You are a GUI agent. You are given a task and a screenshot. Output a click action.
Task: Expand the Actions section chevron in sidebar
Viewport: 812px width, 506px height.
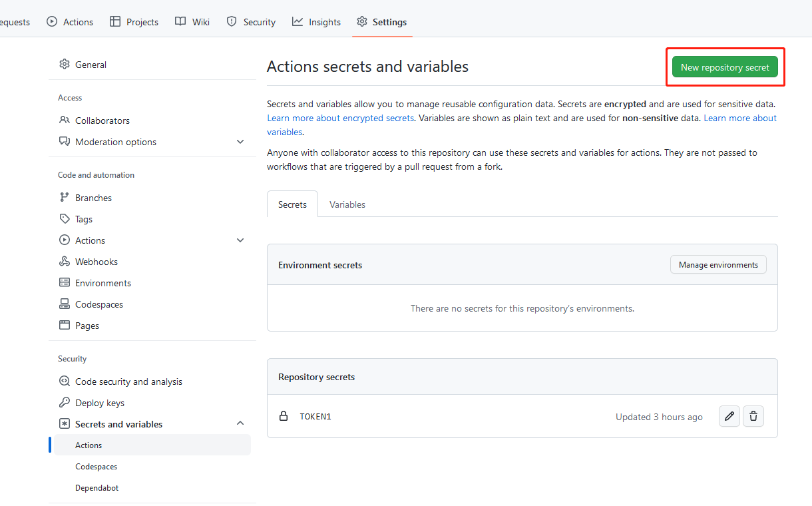240,240
